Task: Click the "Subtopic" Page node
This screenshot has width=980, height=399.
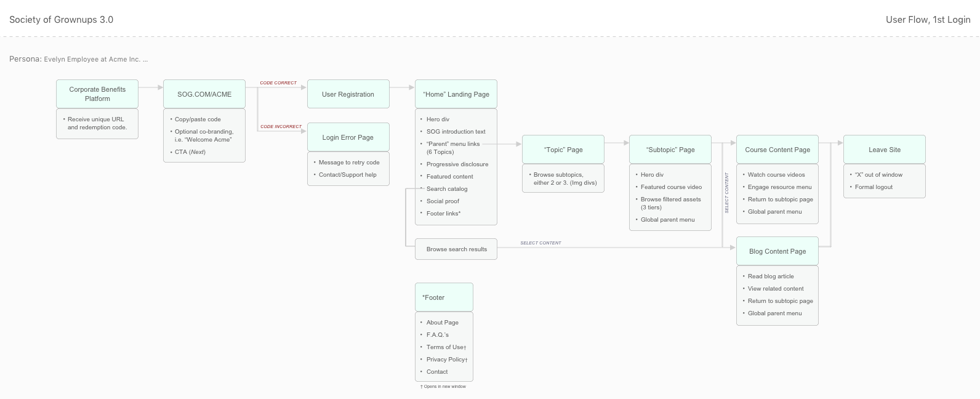Action: click(x=670, y=150)
